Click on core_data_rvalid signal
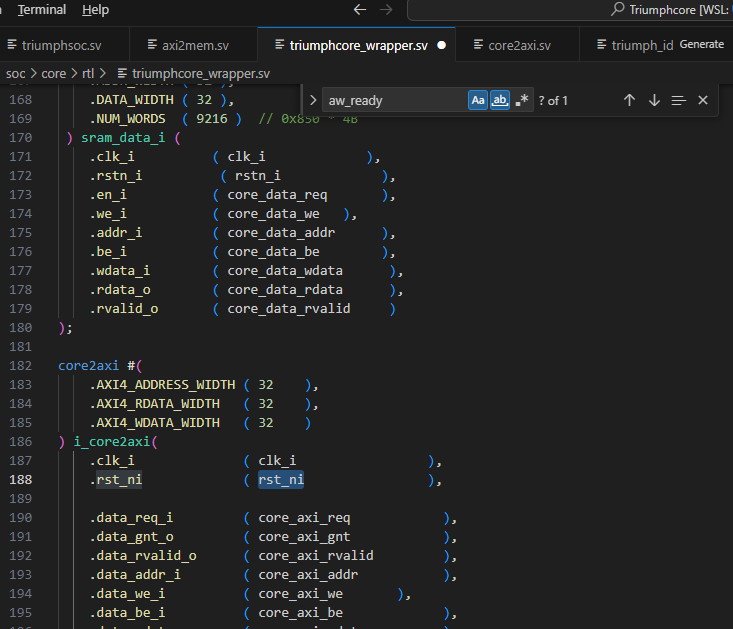 point(289,309)
